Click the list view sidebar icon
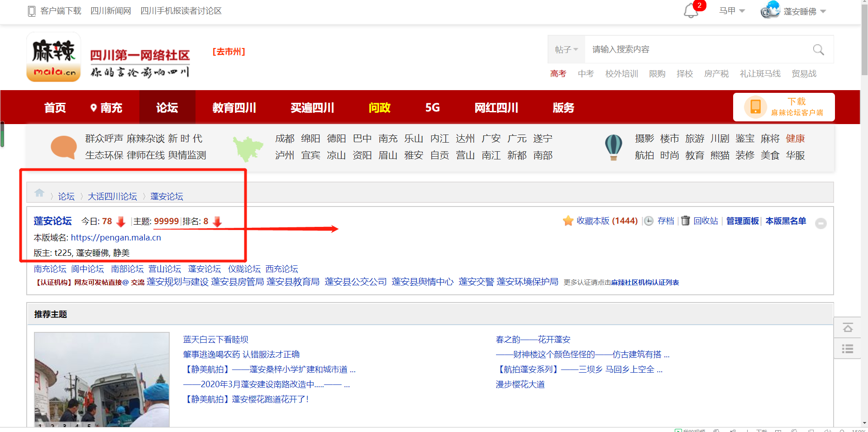The width and height of the screenshot is (868, 432). tap(848, 349)
